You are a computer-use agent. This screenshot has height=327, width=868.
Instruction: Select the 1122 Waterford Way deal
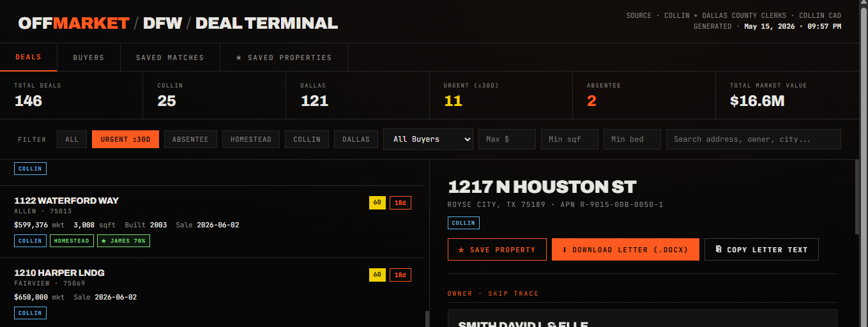[213, 222]
